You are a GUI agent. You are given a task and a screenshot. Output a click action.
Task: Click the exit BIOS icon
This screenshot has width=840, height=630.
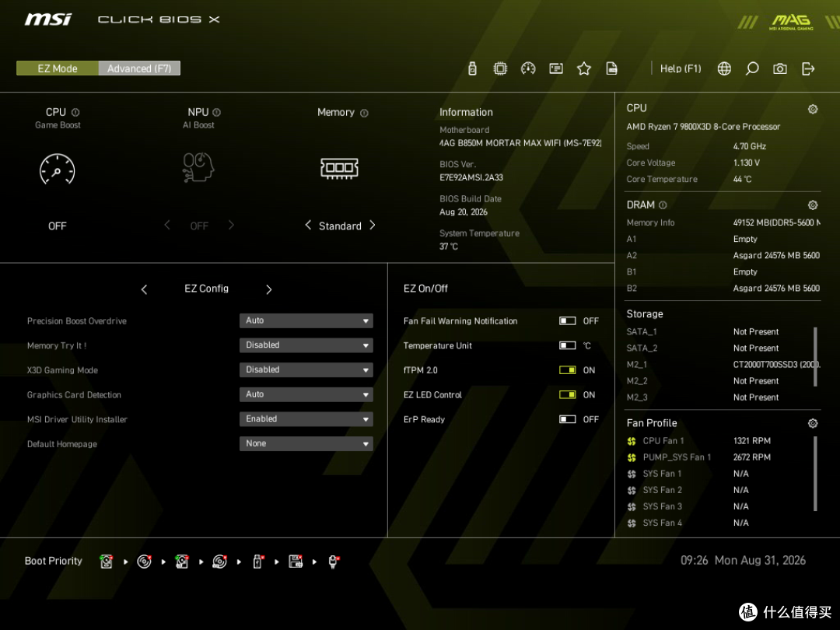click(x=808, y=68)
